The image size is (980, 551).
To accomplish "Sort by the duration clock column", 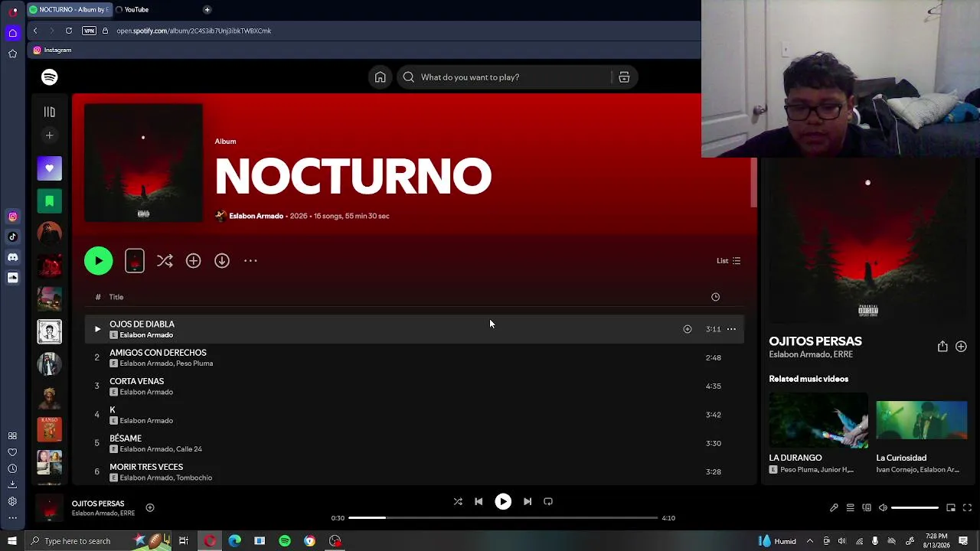I will [x=715, y=297].
